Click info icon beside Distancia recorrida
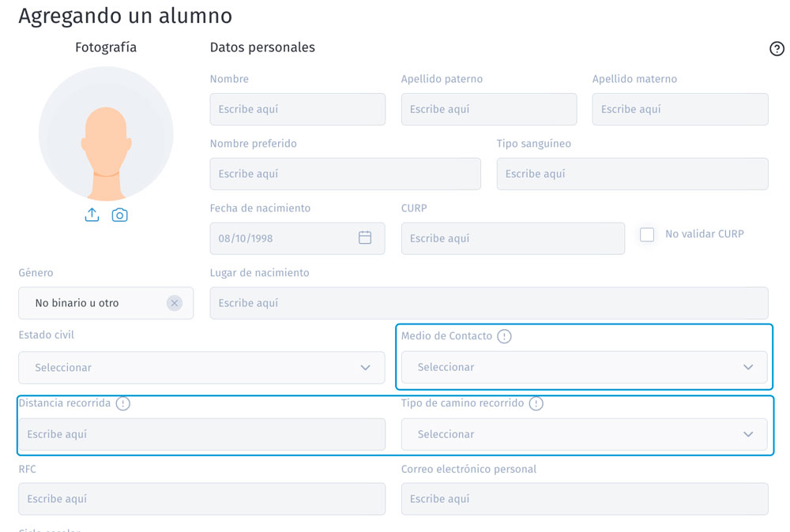790x532 pixels. pyautogui.click(x=123, y=403)
